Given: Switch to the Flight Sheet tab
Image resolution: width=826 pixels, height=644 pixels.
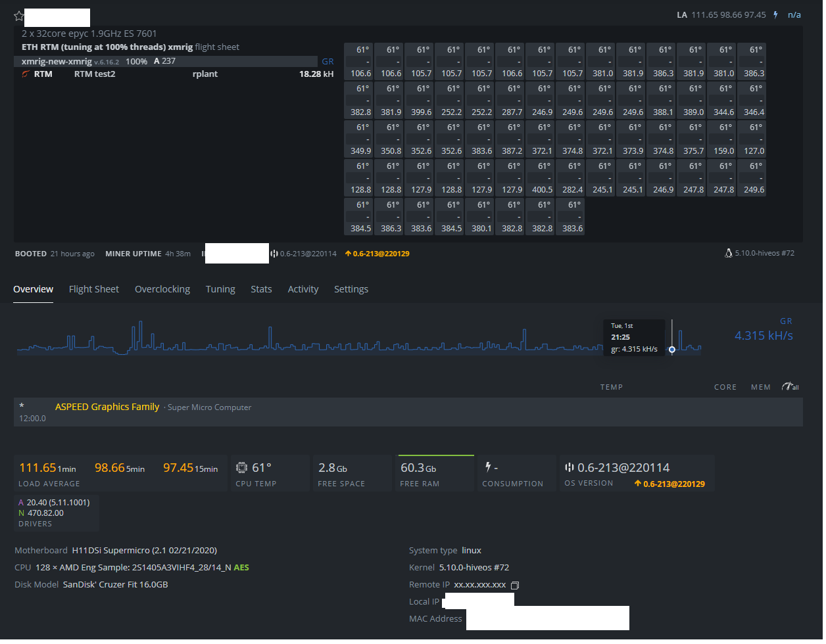Looking at the screenshot, I should coord(94,289).
